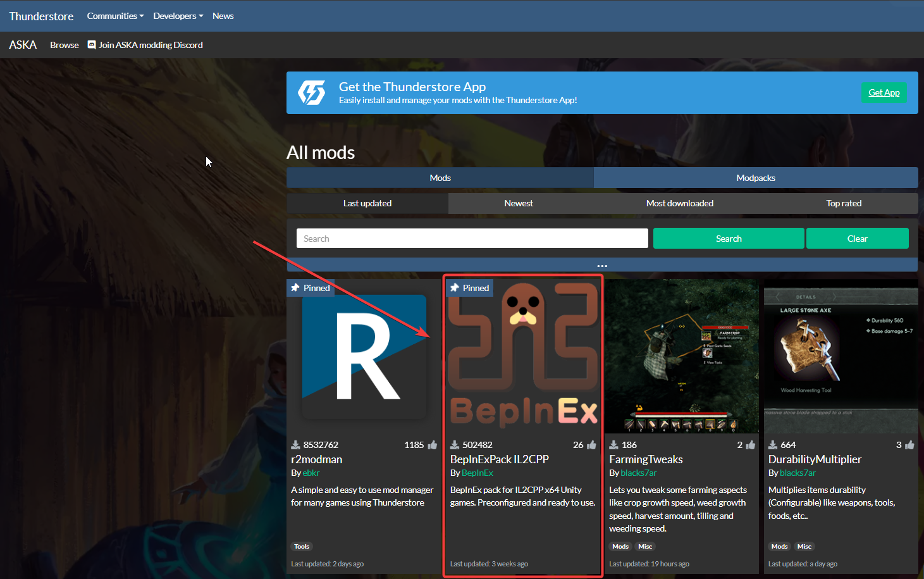Viewport: 924px width, 579px height.
Task: Click the pin icon on r2modman card
Action: [x=295, y=288]
